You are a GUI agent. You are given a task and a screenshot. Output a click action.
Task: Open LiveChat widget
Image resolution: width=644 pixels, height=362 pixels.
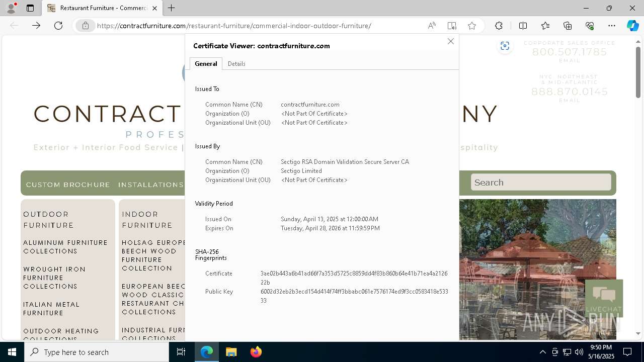pyautogui.click(x=604, y=298)
